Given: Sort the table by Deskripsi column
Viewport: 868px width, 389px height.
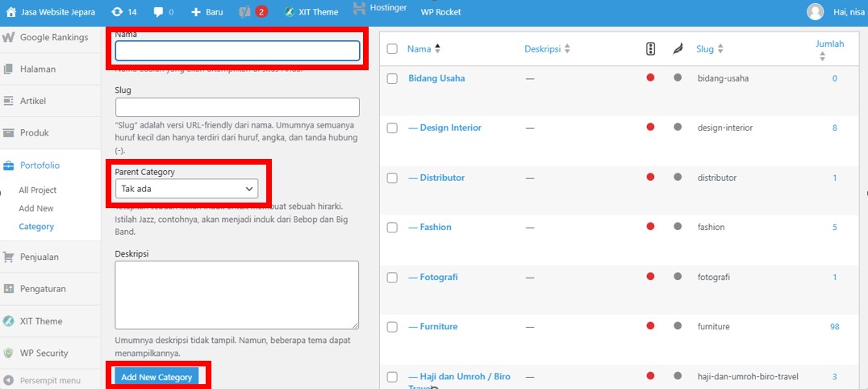Looking at the screenshot, I should pos(547,48).
